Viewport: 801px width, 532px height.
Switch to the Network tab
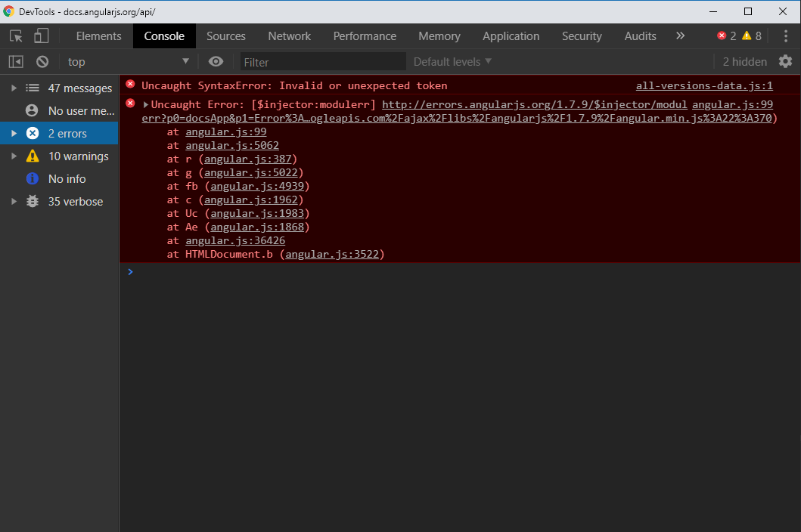click(289, 36)
